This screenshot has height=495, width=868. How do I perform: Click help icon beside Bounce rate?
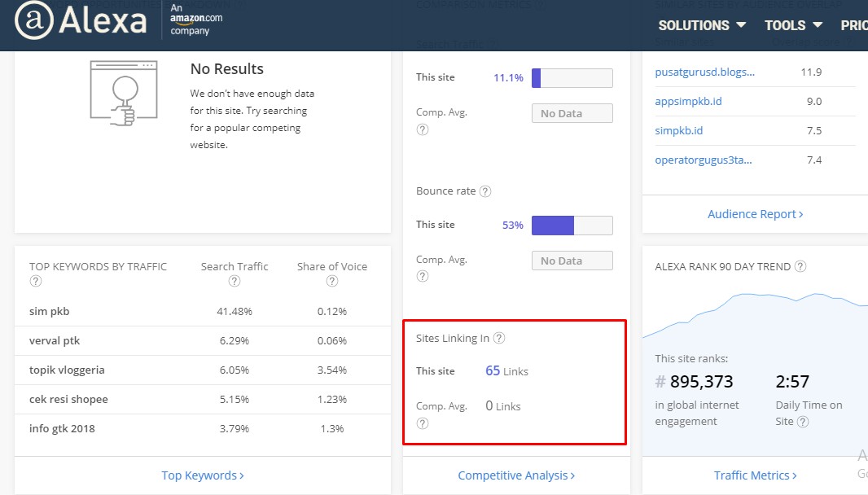coord(485,191)
